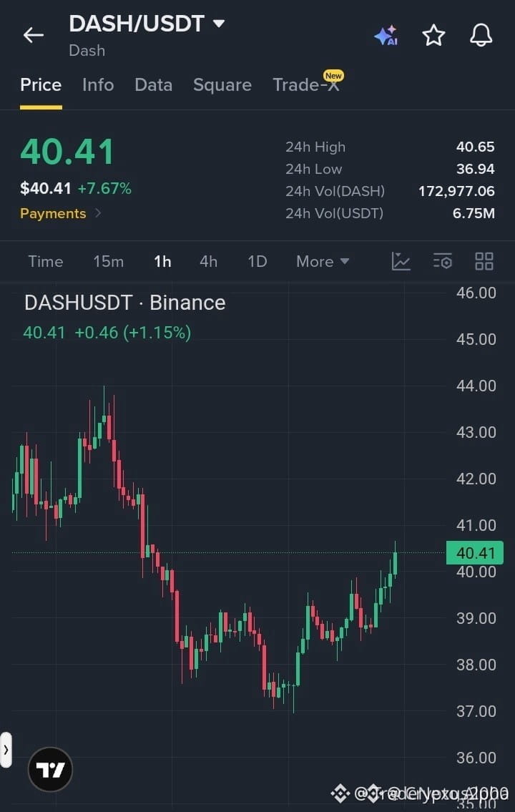Open the AI assistant sparkle icon
The image size is (515, 812).
386,35
